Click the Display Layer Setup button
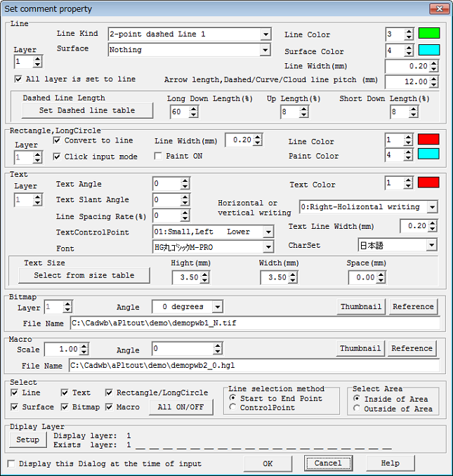 28,439
